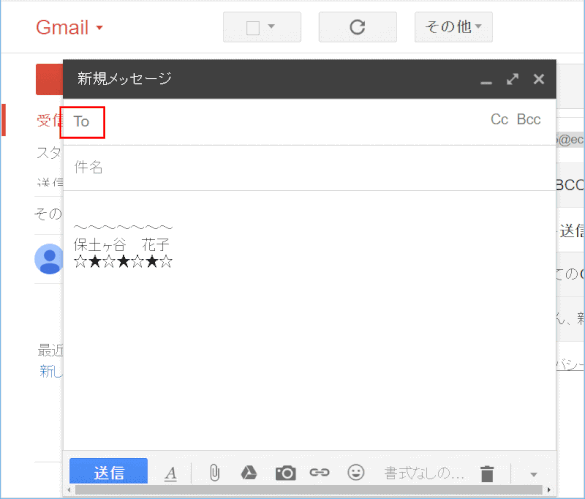
Task: Click the star row in the signature
Action: [x=123, y=262]
